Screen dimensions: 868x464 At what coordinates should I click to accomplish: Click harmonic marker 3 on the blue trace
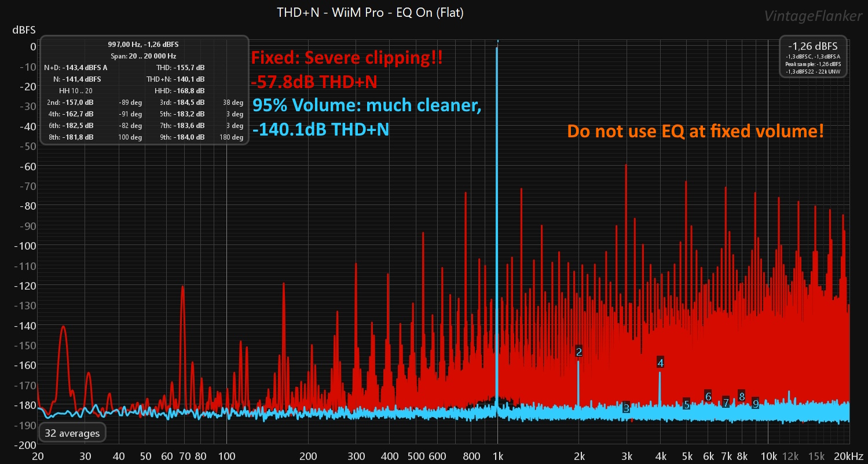click(x=626, y=408)
